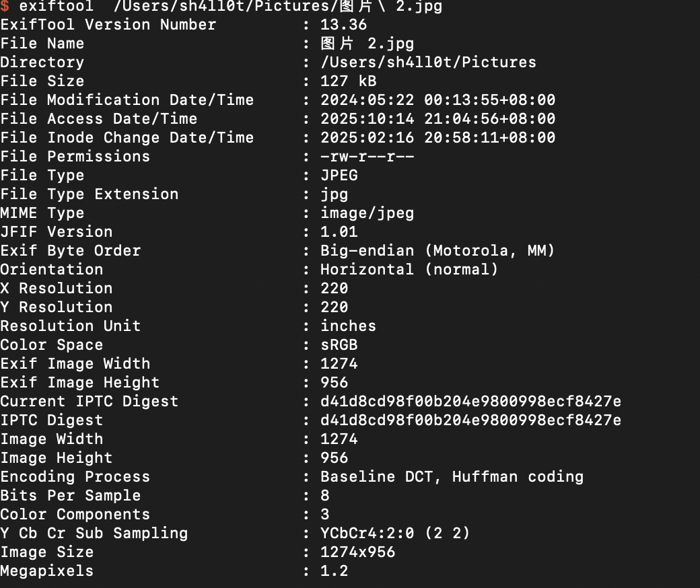
Task: Click the Image Size value 1274x956
Action: [x=357, y=552]
